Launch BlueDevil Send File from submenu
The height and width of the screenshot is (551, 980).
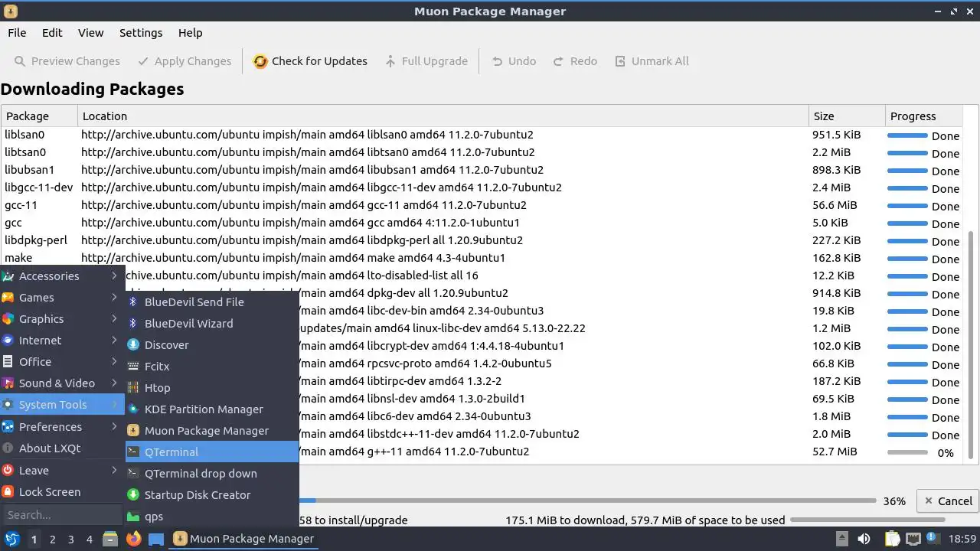pyautogui.click(x=212, y=302)
